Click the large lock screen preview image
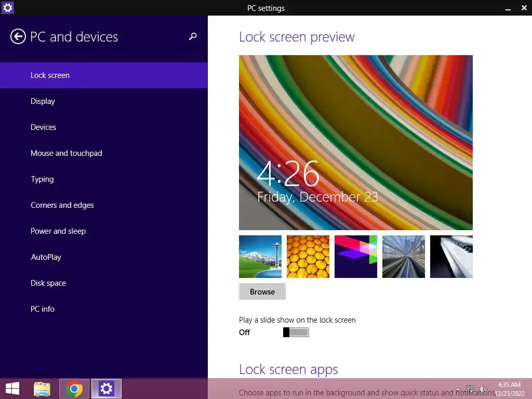This screenshot has width=532, height=399. 356,142
